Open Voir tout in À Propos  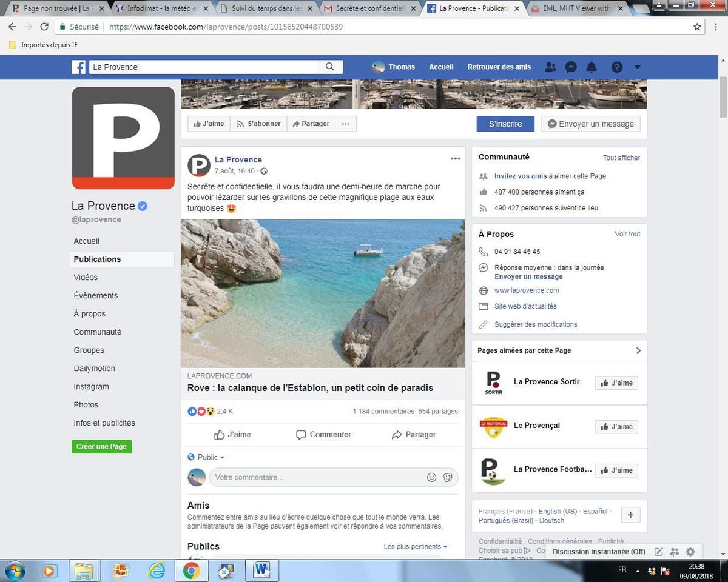pos(627,234)
